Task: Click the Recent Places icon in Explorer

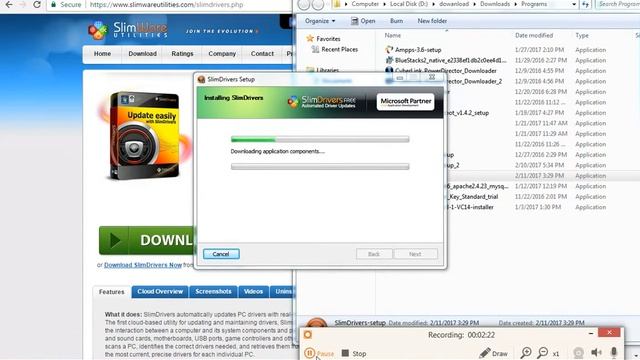Action: pyautogui.click(x=315, y=49)
